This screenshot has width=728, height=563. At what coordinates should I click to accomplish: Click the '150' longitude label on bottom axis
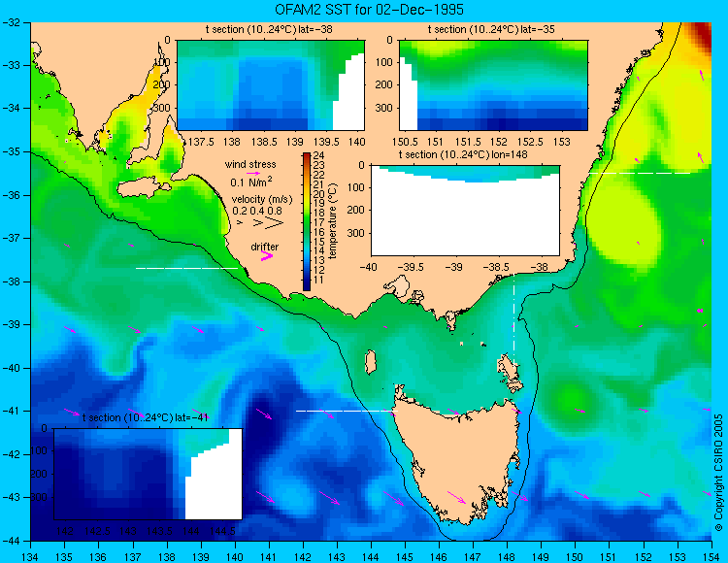pos(575,557)
